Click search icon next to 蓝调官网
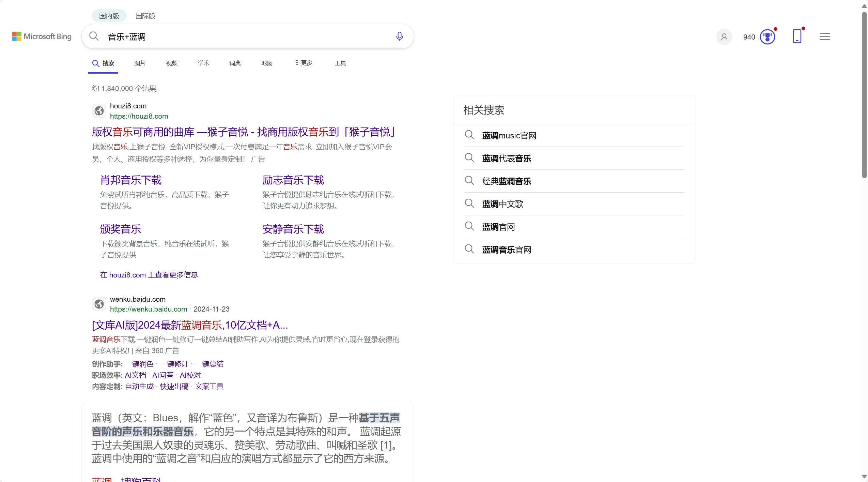This screenshot has height=482, width=868. coord(469,226)
